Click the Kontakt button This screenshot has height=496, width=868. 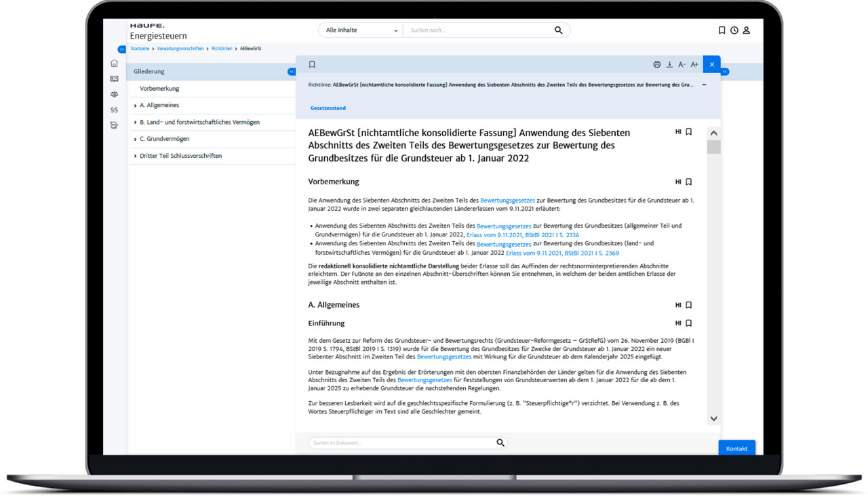pos(736,448)
